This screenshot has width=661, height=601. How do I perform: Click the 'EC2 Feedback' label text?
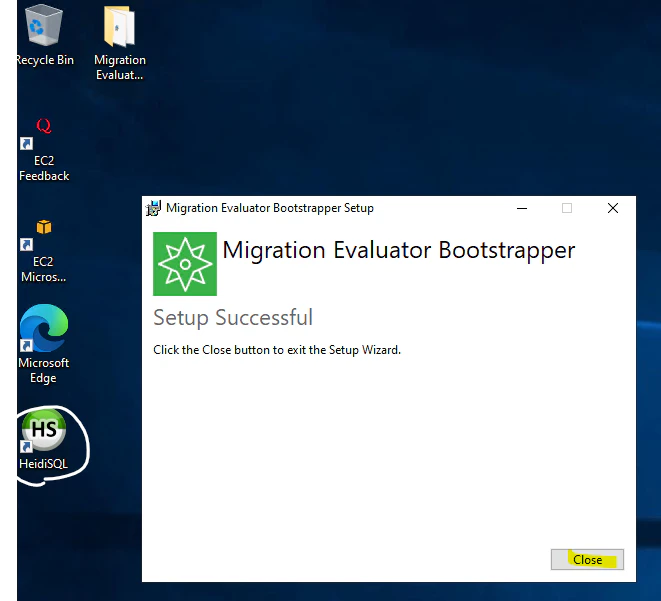[44, 168]
